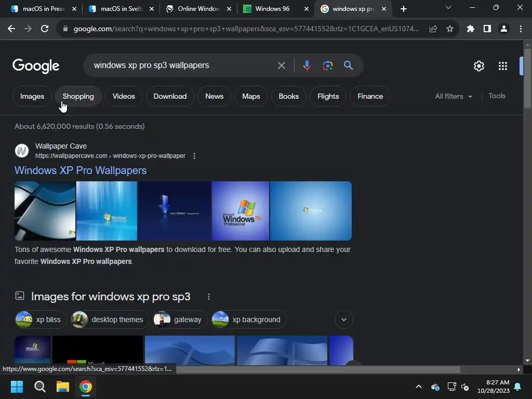View site info via lock icon
The width and height of the screenshot is (532, 399).
[x=65, y=29]
